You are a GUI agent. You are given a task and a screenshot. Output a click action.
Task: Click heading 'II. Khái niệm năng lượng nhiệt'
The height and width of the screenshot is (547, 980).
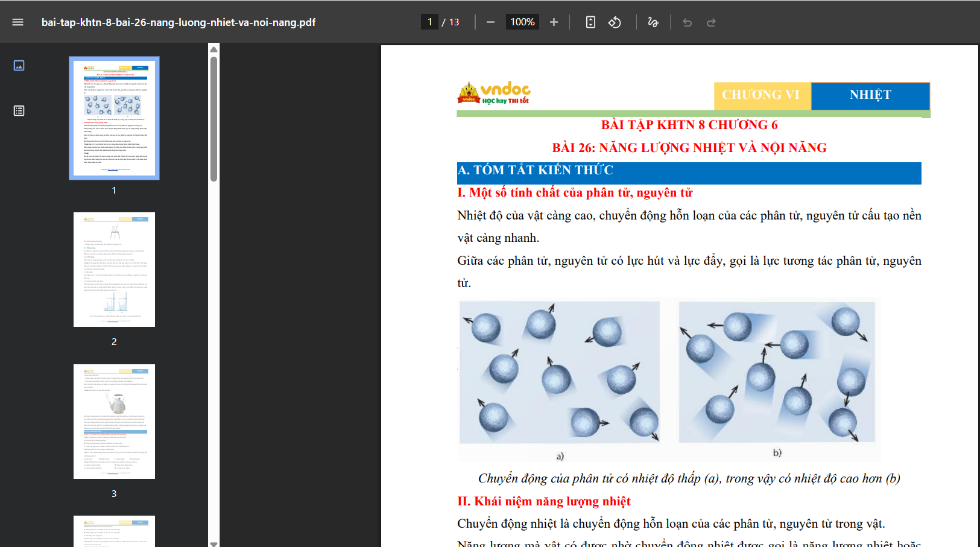[543, 502]
